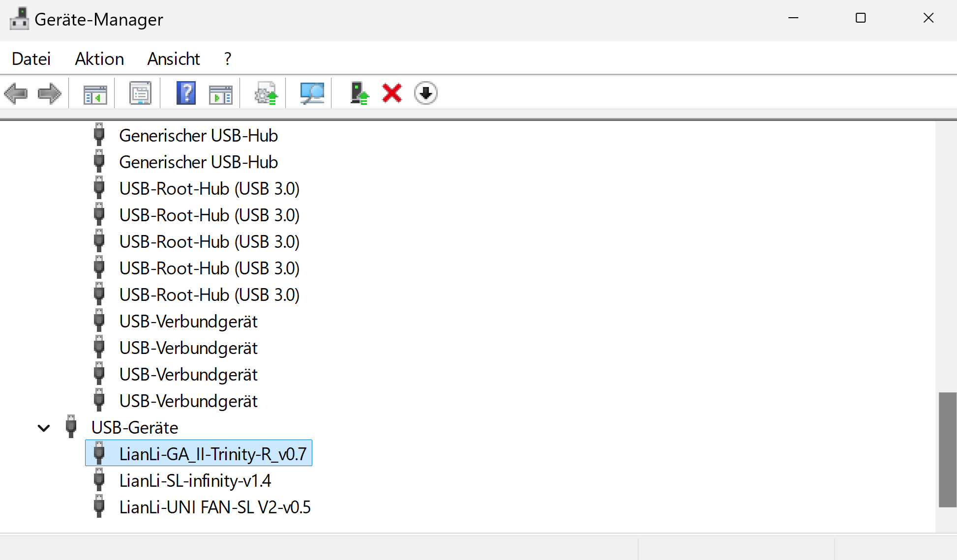Click the disable device down-arrow icon
This screenshot has height=560, width=957.
pyautogui.click(x=425, y=93)
